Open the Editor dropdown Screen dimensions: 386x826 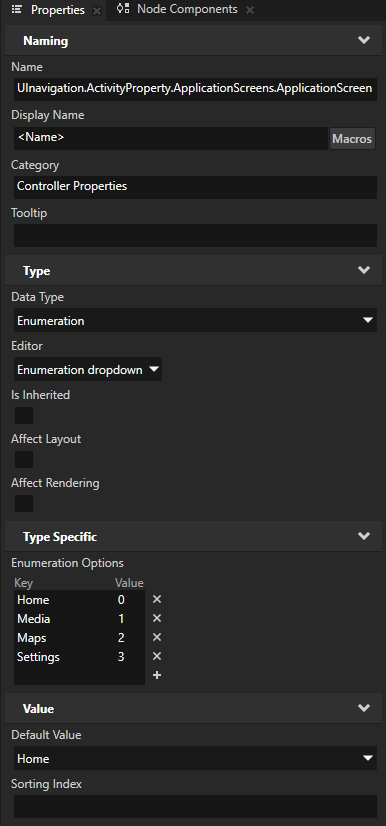coord(87,369)
